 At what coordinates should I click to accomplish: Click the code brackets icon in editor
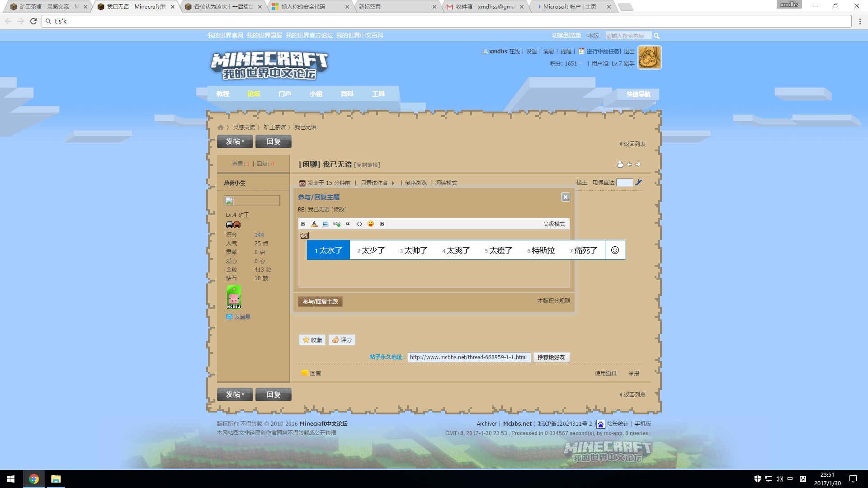[x=359, y=224]
